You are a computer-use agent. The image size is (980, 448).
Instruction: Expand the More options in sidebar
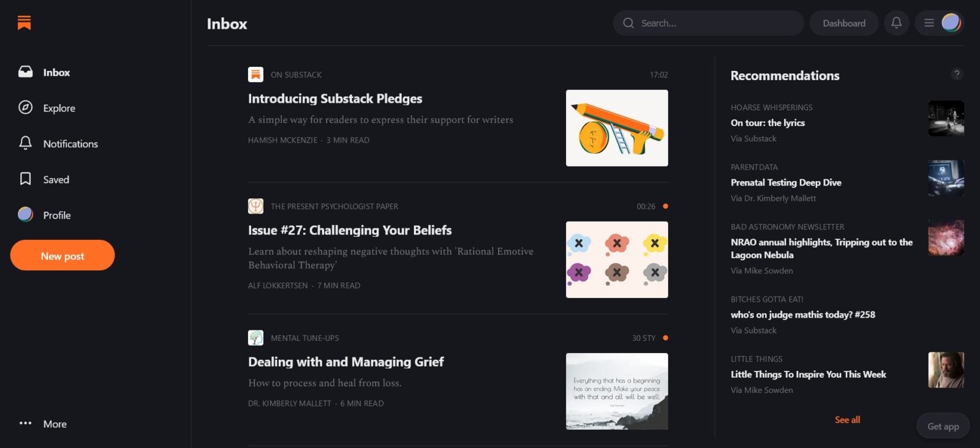[x=43, y=424]
